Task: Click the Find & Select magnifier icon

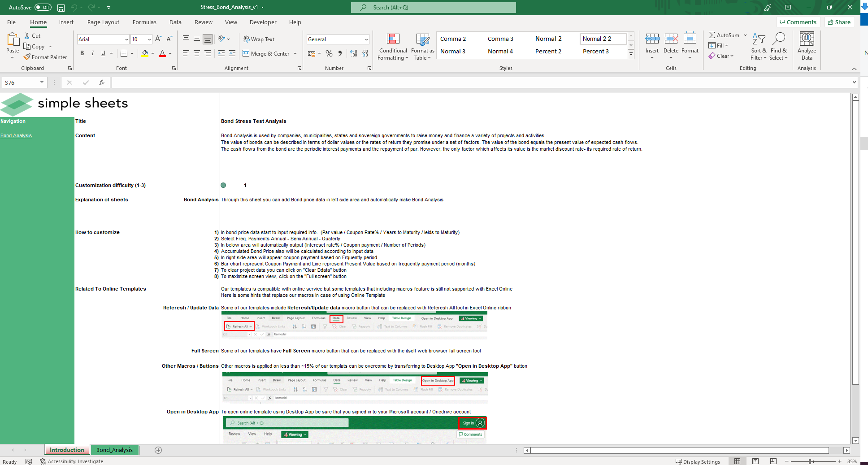Action: pos(779,39)
